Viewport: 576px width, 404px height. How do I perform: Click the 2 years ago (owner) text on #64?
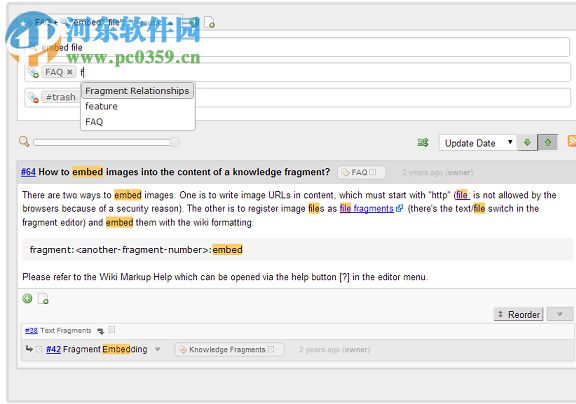[x=438, y=173]
